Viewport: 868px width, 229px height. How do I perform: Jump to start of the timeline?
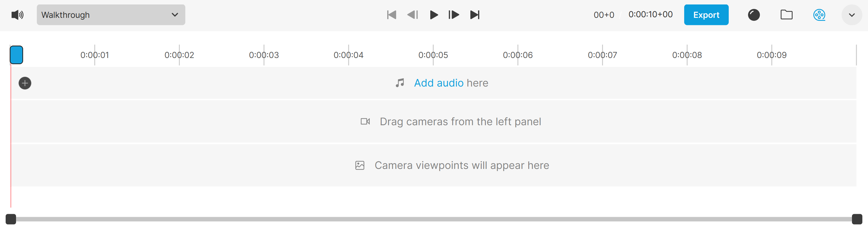392,15
